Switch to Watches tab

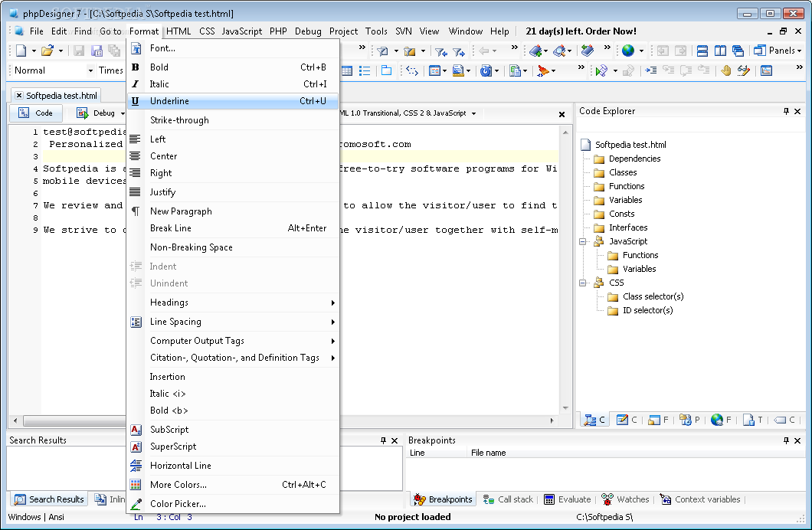coord(626,499)
